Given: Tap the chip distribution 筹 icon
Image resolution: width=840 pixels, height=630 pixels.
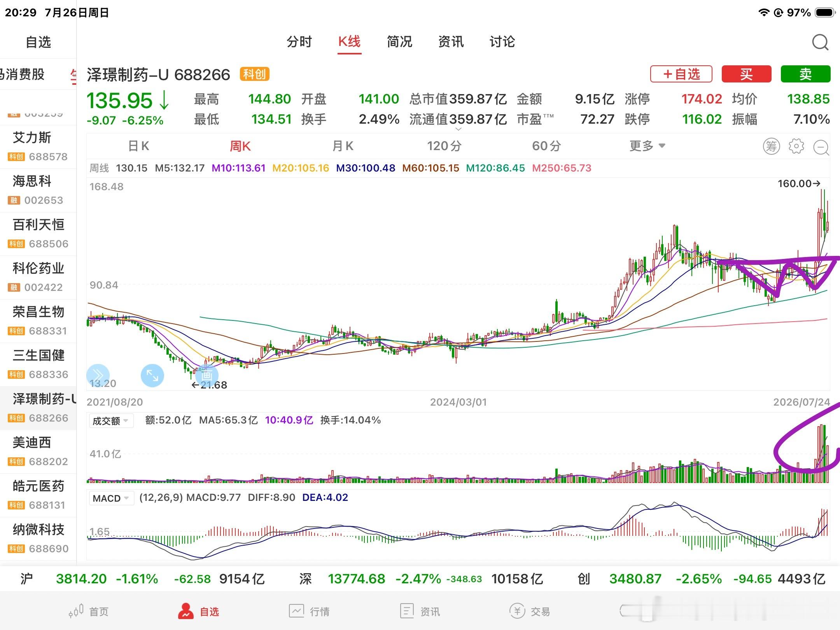Looking at the screenshot, I should pos(771,146).
